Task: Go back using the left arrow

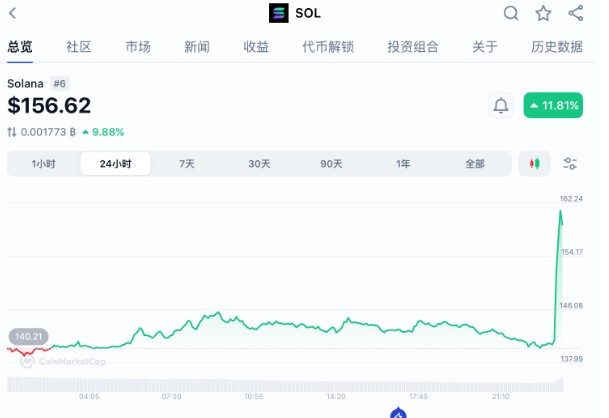Action: tap(12, 13)
